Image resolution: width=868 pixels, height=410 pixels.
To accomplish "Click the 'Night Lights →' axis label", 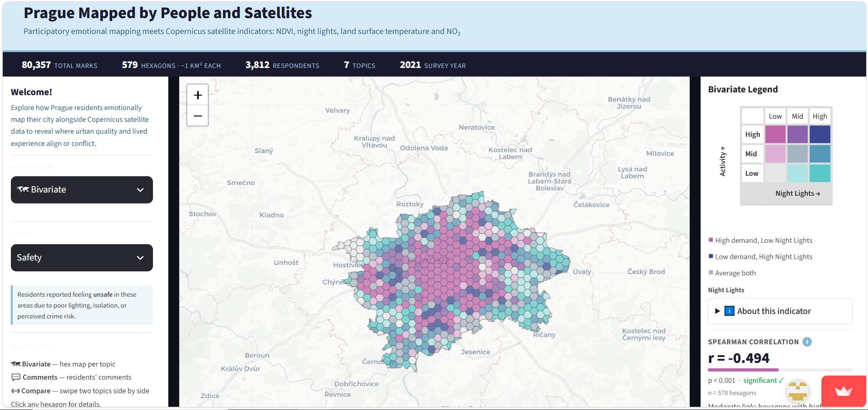I will 798,193.
